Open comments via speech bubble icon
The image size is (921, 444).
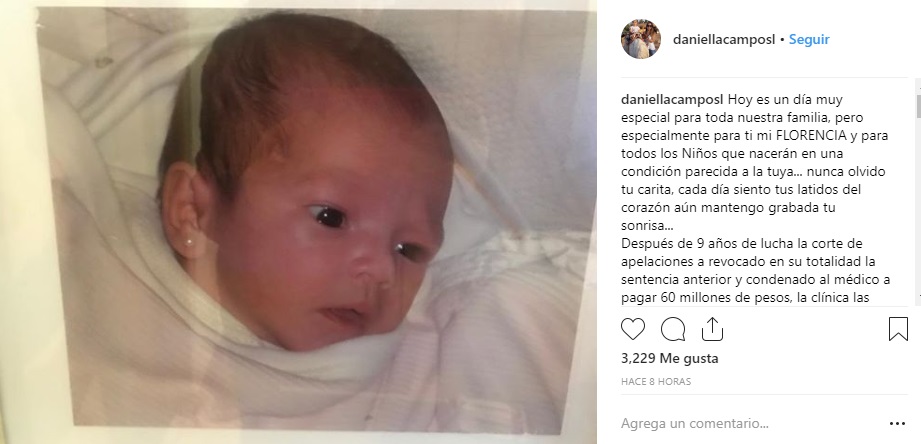[x=673, y=329]
